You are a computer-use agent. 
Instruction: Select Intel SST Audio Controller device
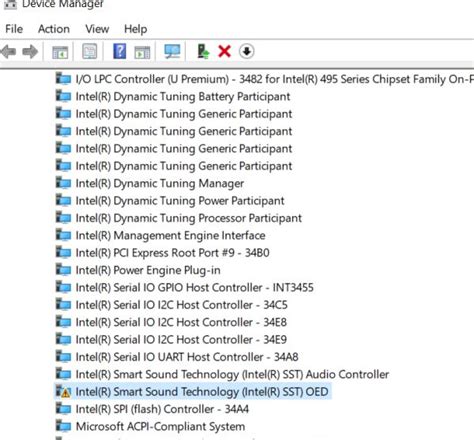point(232,374)
